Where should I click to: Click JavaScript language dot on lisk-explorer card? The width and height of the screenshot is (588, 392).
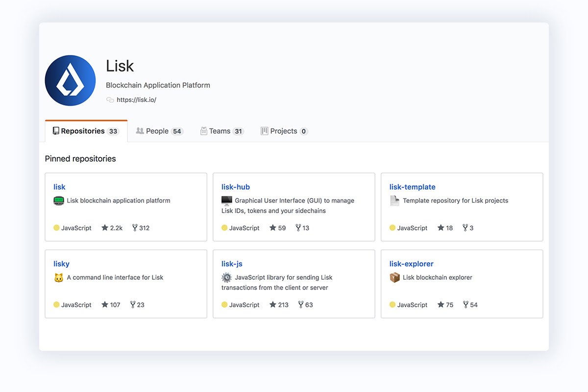point(392,305)
